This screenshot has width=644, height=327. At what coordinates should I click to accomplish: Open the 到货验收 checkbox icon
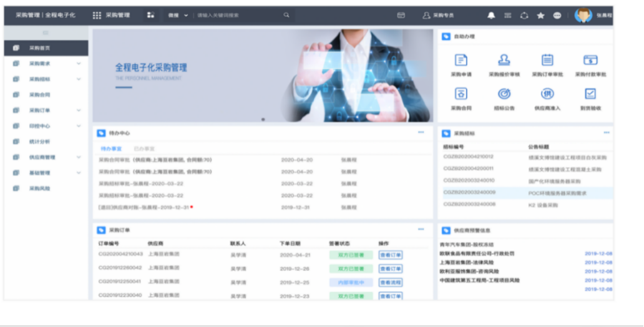(590, 94)
